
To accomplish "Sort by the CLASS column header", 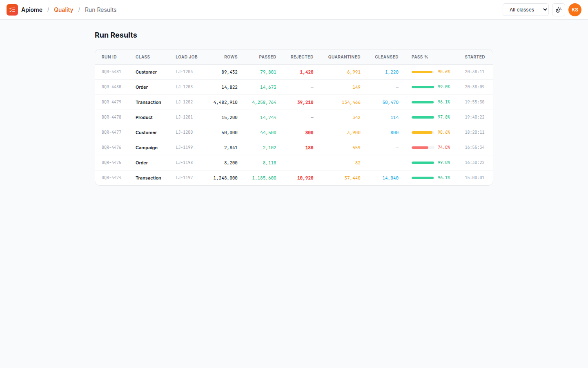I will 143,57.
